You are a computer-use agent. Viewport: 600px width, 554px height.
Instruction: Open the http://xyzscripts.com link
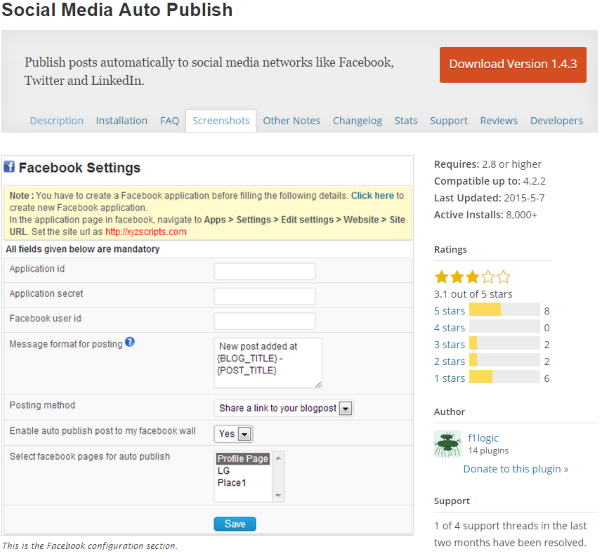coord(146,232)
